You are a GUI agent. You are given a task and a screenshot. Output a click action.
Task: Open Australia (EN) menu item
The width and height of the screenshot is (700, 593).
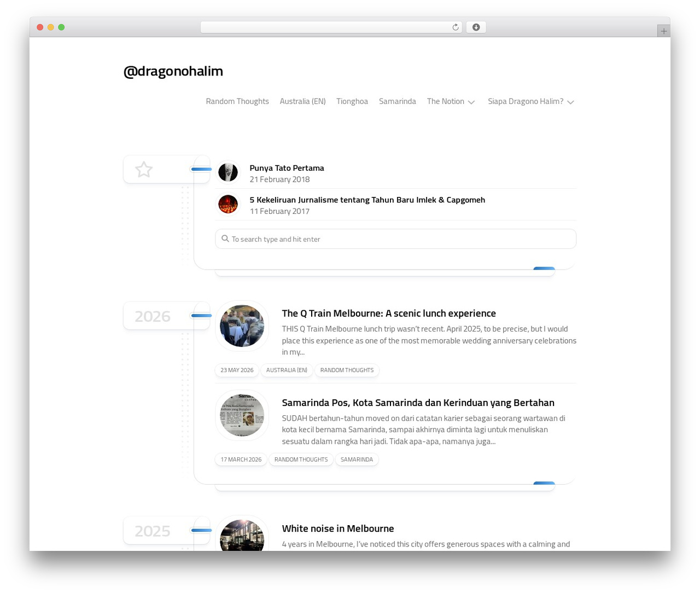point(302,101)
